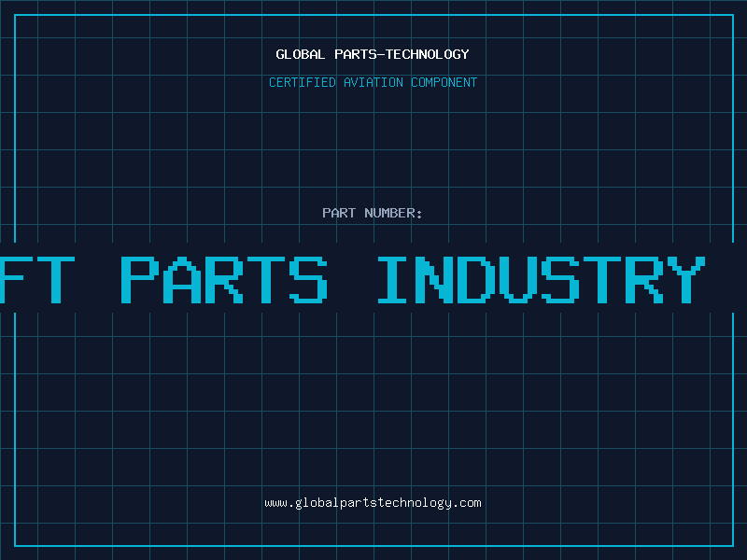This screenshot has height=560, width=747.
Task: Select the word CERTIFIED in subtitle
Action: click(x=303, y=82)
